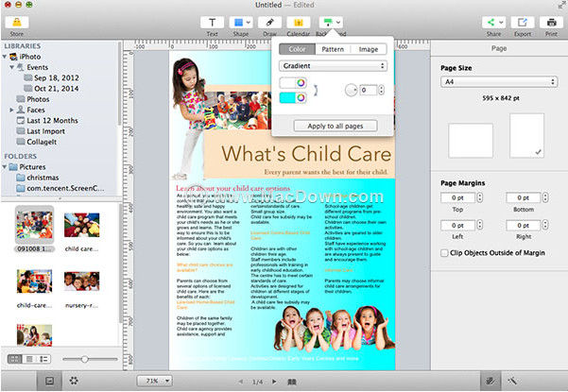The image size is (568, 392).
Task: Click the Export toolbar icon
Action: pos(522,23)
